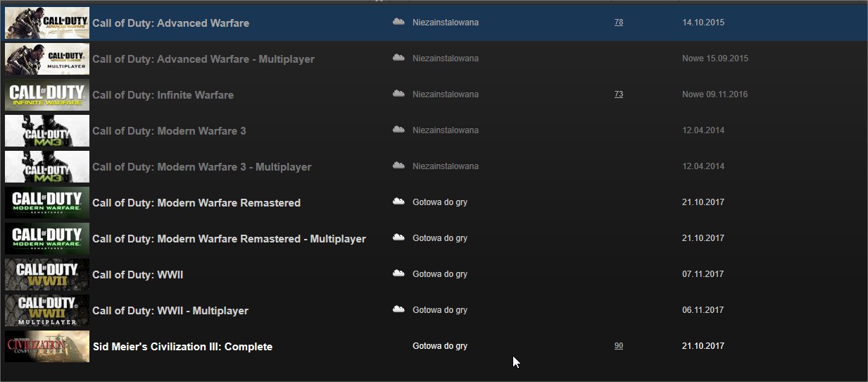Open Metascore 73 link for Infinite Warfare

[619, 94]
